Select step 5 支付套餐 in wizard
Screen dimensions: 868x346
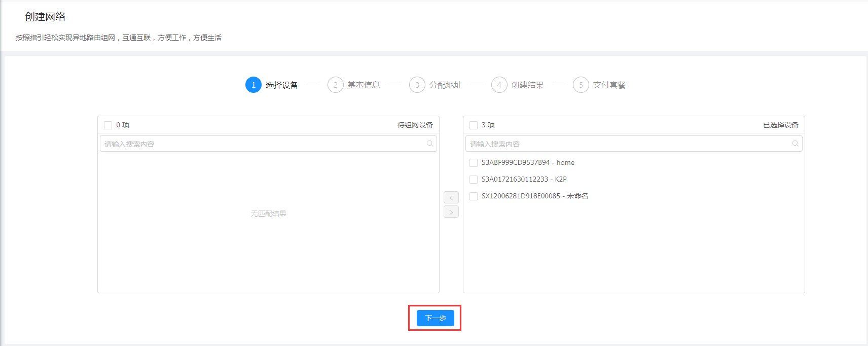pyautogui.click(x=599, y=85)
